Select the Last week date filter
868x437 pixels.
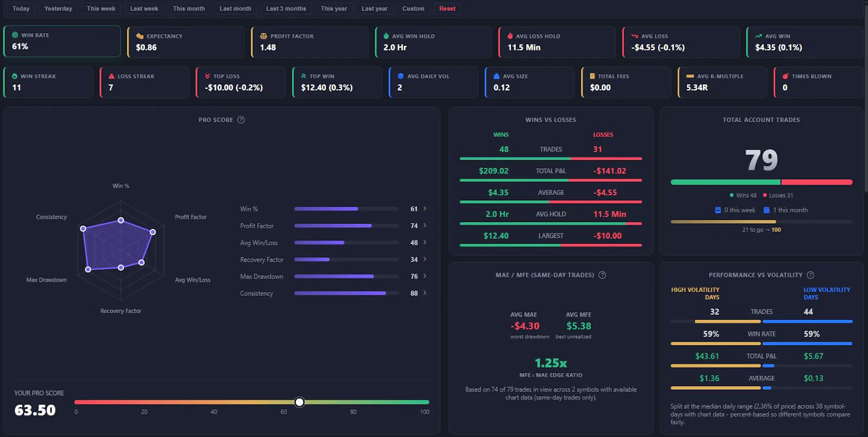[144, 9]
